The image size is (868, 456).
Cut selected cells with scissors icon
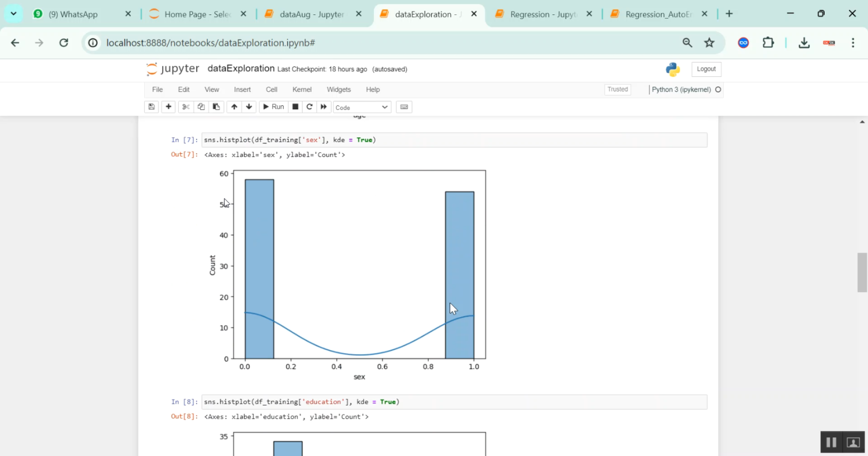pyautogui.click(x=186, y=107)
